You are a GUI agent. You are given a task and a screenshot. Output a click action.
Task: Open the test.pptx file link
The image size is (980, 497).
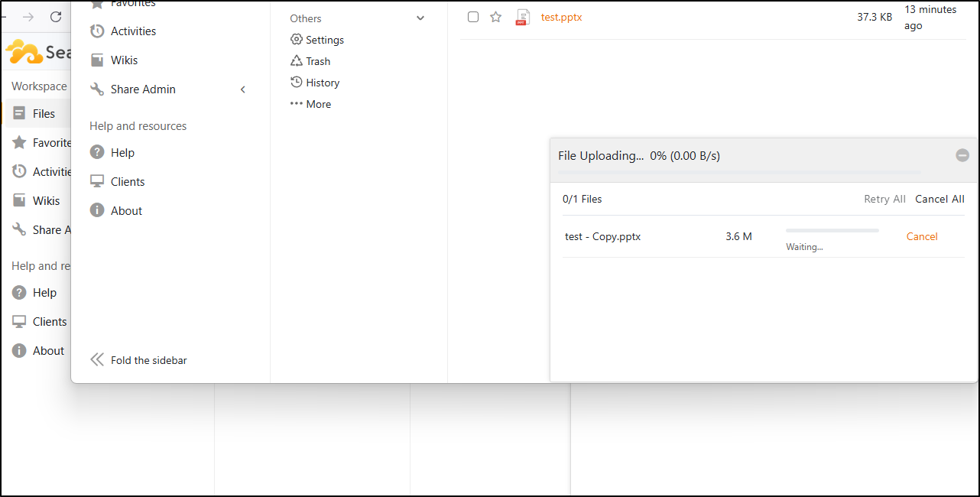click(x=561, y=17)
